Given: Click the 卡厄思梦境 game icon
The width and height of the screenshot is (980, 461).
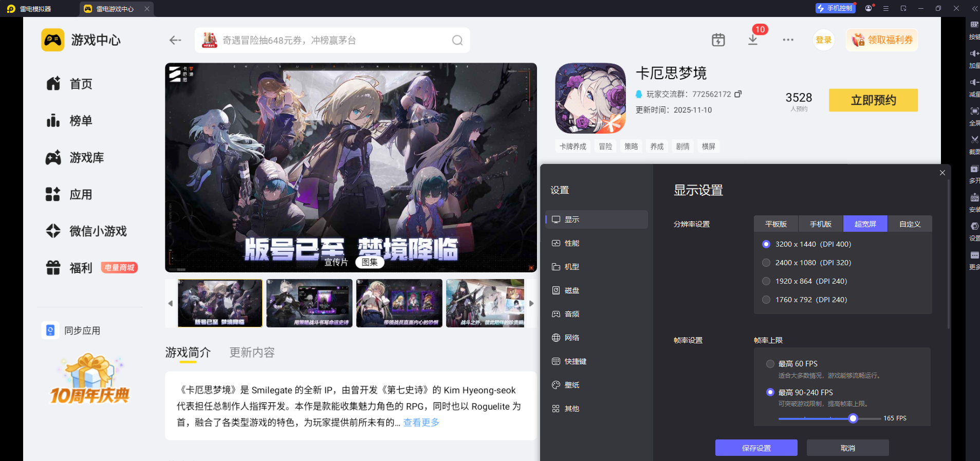Looking at the screenshot, I should coord(590,98).
